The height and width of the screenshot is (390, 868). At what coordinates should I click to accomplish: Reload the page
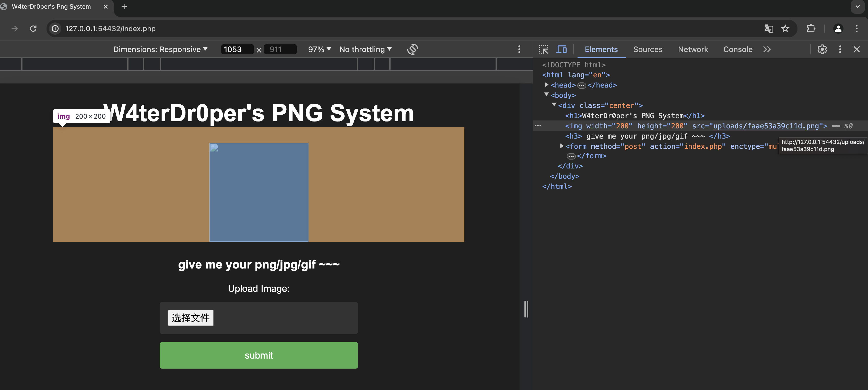pos(33,29)
